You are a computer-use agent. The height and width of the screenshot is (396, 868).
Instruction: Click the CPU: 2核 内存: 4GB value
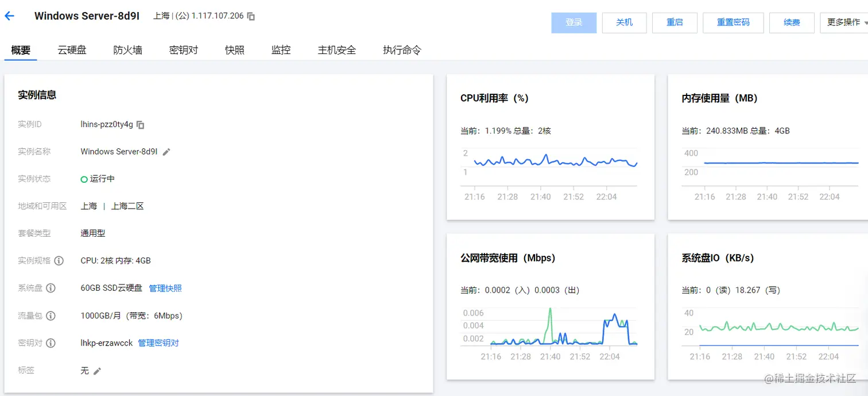[116, 261]
